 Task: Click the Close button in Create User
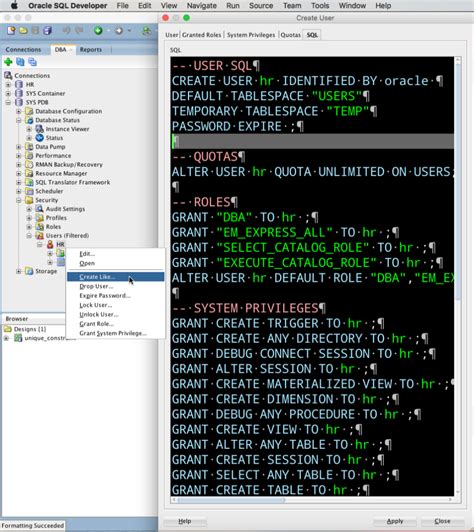pos(442,521)
